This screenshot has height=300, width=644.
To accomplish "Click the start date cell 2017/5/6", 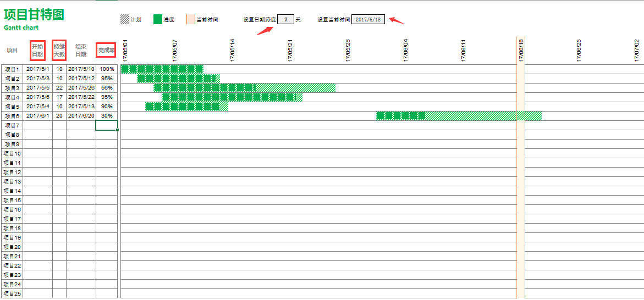I will (38, 97).
